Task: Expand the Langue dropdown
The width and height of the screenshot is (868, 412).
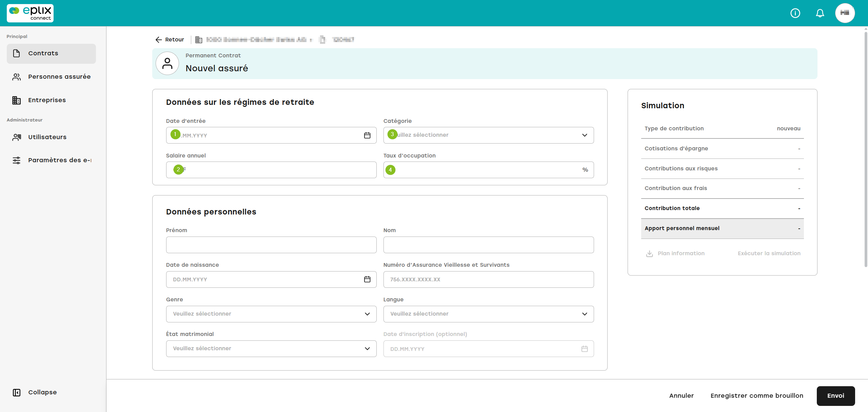Action: (489, 314)
